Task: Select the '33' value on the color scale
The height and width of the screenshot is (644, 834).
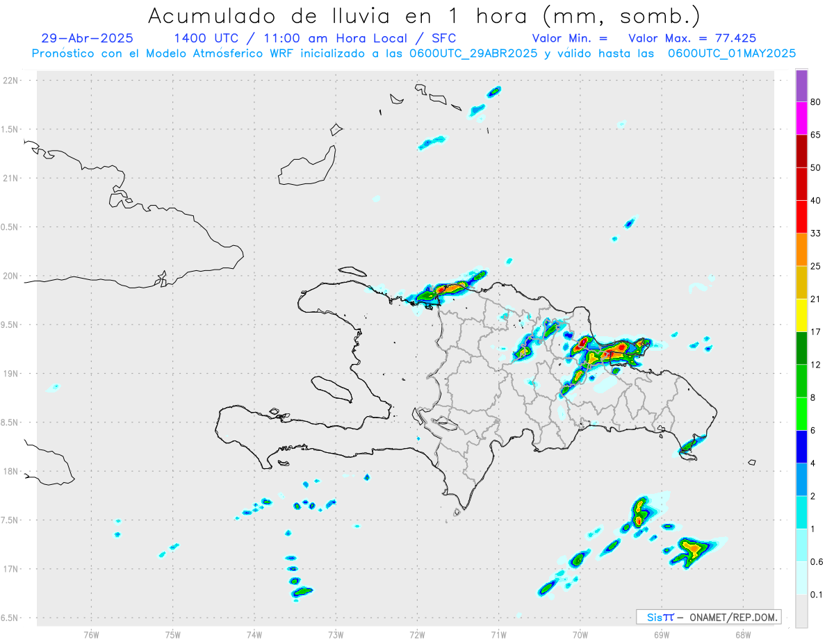Action: 816,233
